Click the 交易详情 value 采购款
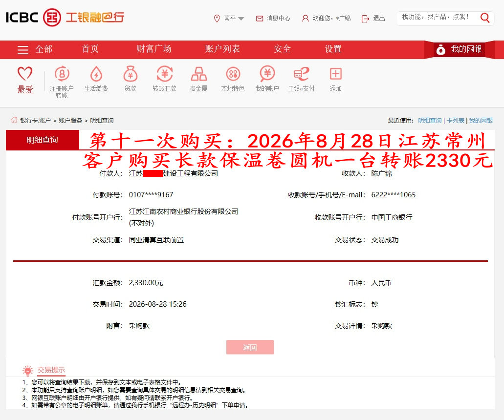Viewport: 504px width, 420px height. tap(381, 326)
